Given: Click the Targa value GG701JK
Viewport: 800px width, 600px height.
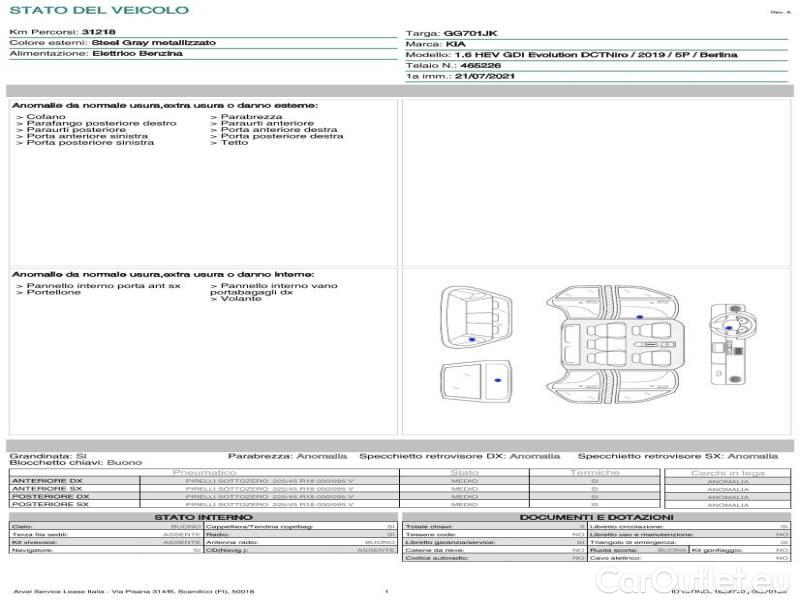Looking at the screenshot, I should 470,33.
